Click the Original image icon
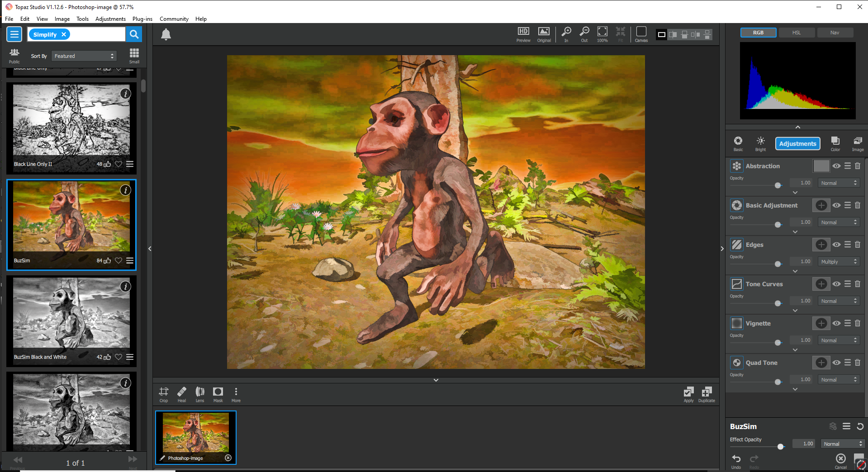This screenshot has width=868, height=472. click(543, 33)
